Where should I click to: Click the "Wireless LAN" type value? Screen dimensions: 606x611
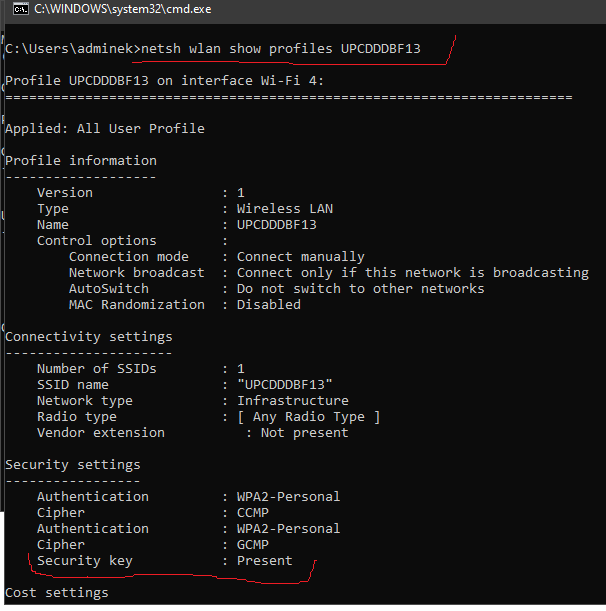click(x=285, y=209)
